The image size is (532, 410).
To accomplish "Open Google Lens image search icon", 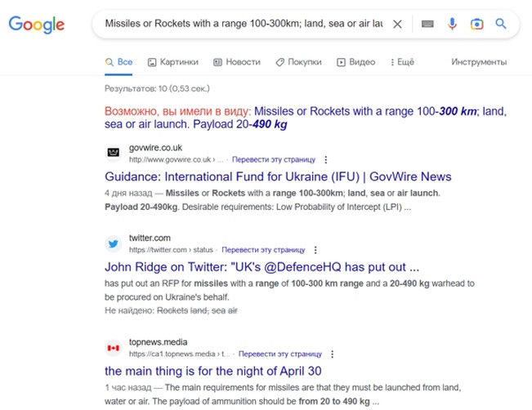I will point(476,25).
